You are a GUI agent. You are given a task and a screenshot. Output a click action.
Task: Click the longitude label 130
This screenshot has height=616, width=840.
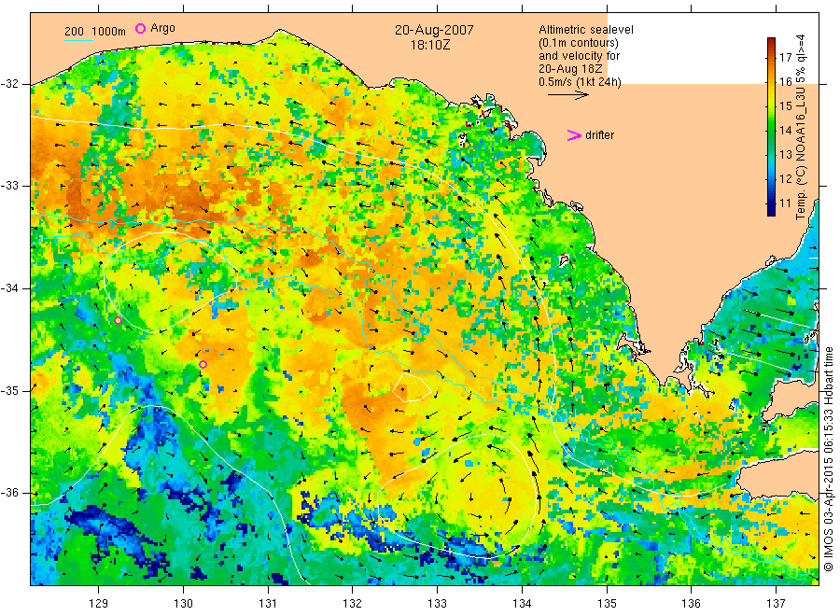coord(183,604)
